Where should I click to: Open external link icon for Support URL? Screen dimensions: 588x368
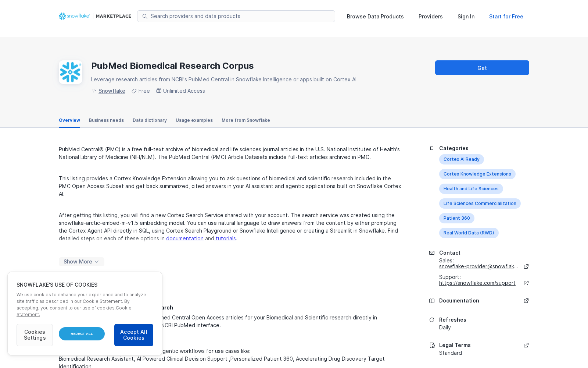click(x=526, y=283)
